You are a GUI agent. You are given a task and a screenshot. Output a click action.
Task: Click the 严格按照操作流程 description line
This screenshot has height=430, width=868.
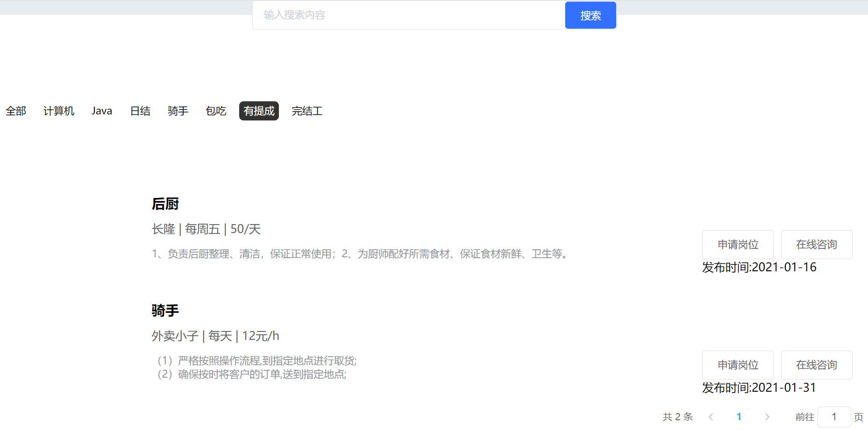click(x=257, y=361)
